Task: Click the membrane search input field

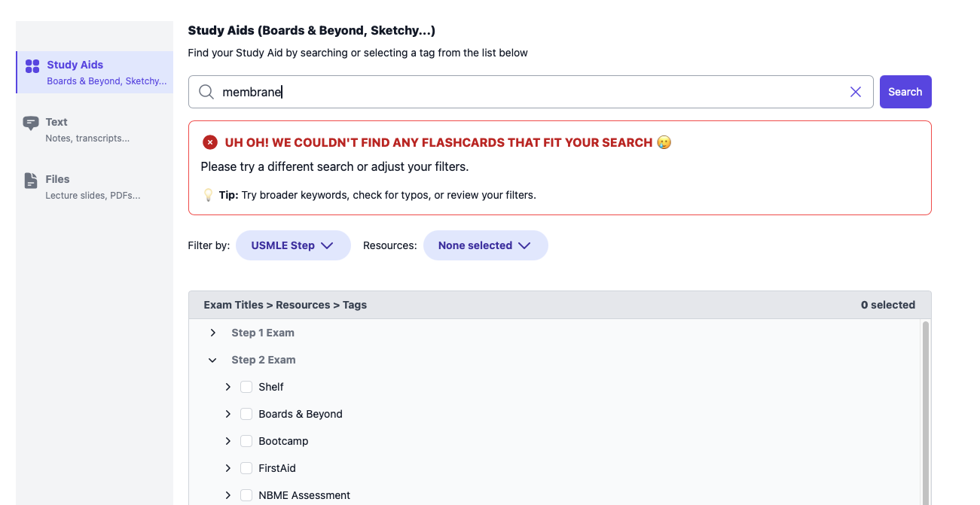Action: [527, 92]
